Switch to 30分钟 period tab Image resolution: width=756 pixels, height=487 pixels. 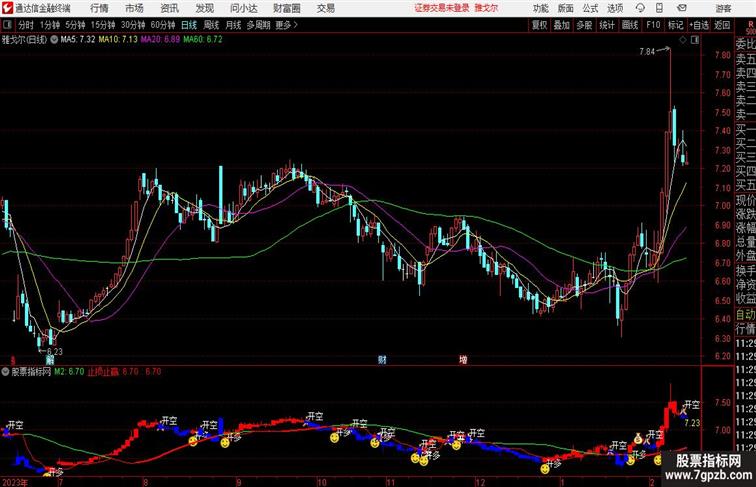tap(133, 25)
